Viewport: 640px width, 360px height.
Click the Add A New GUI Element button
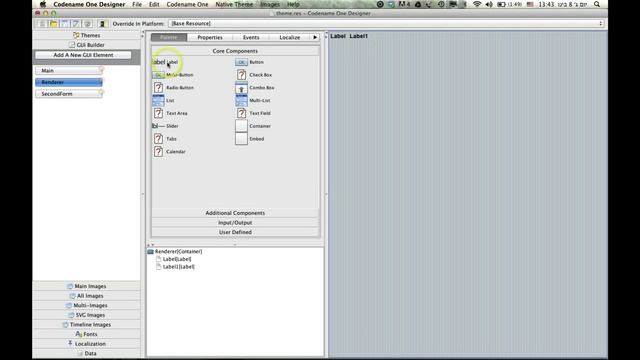pyautogui.click(x=83, y=55)
